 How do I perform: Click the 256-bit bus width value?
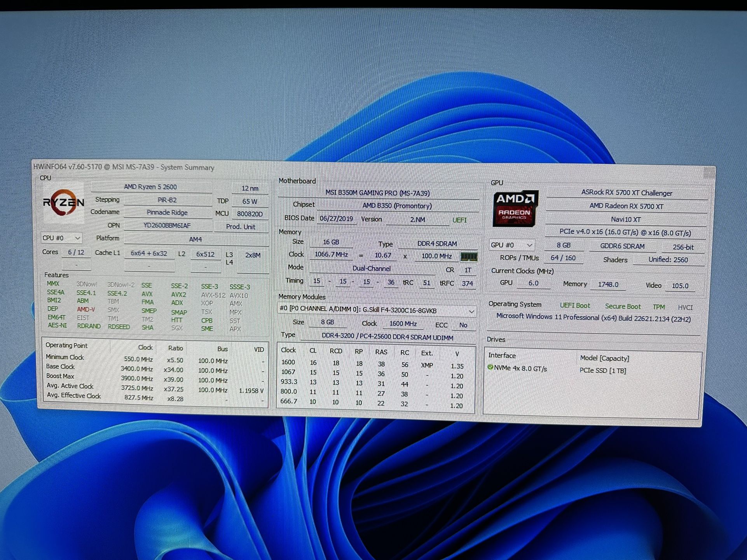click(x=683, y=247)
